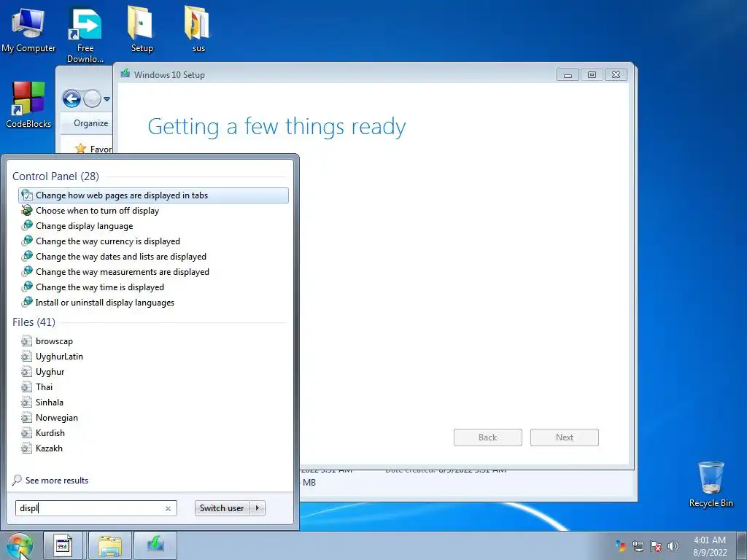
Task: Click the Windows Start orb
Action: pos(19,545)
